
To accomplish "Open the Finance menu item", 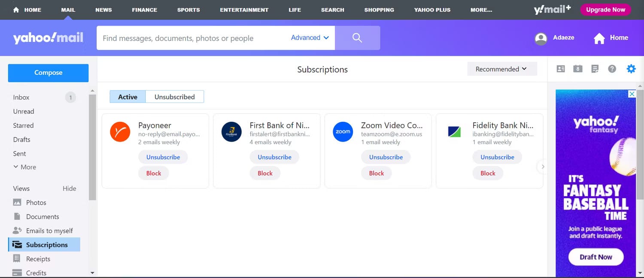I will click(x=144, y=10).
